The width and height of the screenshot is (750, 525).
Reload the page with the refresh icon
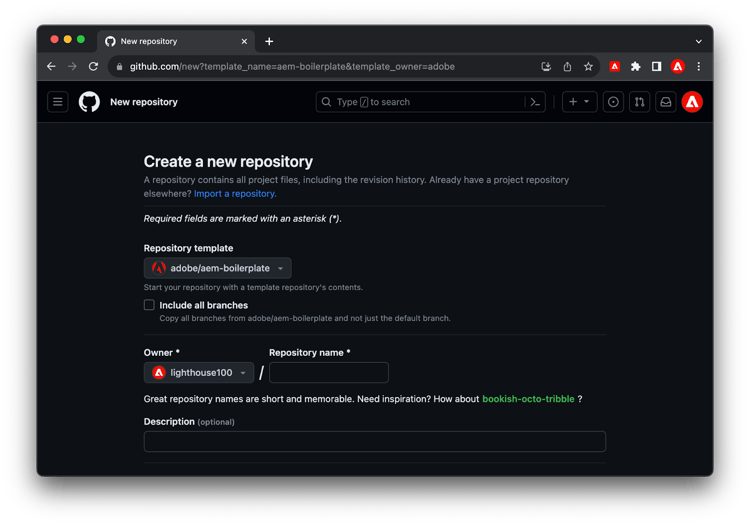[x=93, y=66]
